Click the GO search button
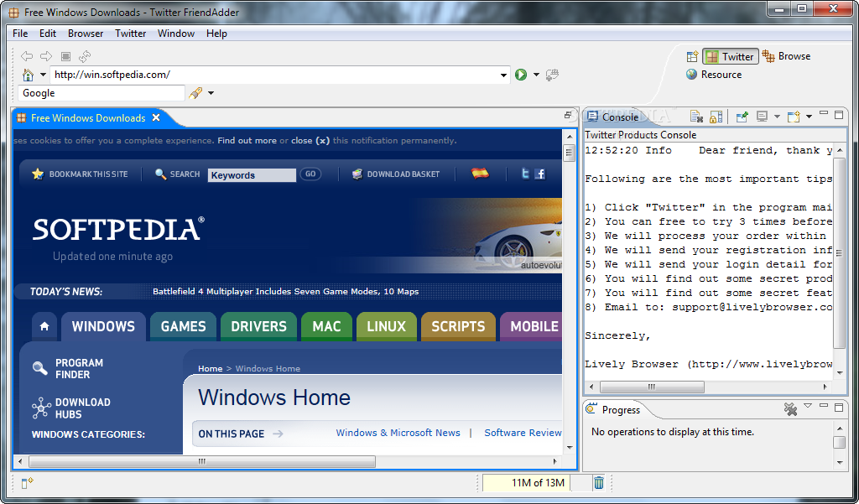This screenshot has height=504, width=859. point(310,174)
